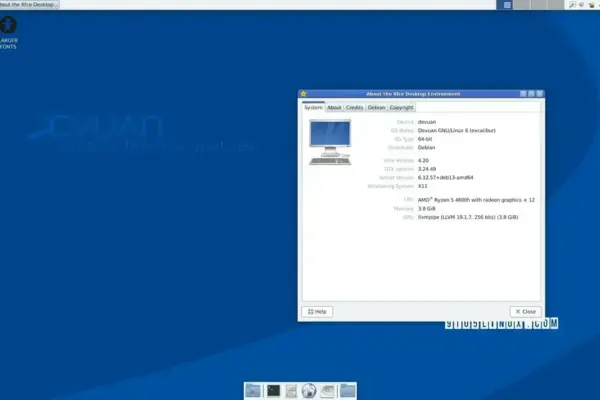Minimize the About Xfce dialog window

(523, 94)
